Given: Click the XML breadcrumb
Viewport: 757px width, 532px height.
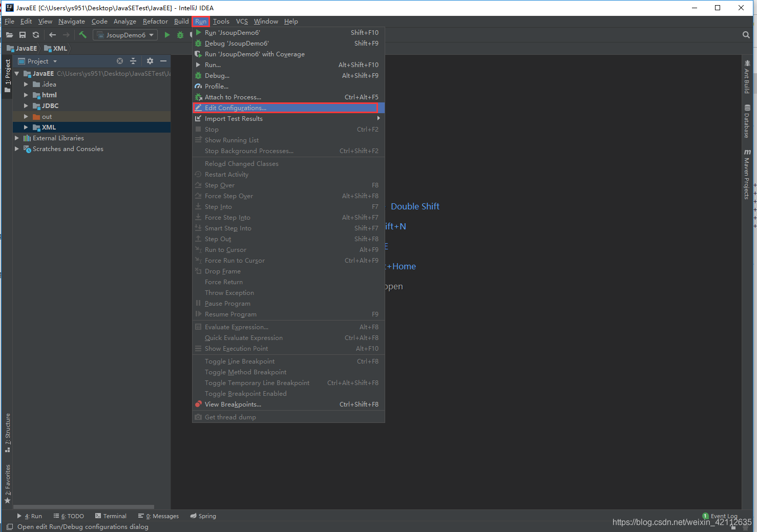Looking at the screenshot, I should pos(56,49).
